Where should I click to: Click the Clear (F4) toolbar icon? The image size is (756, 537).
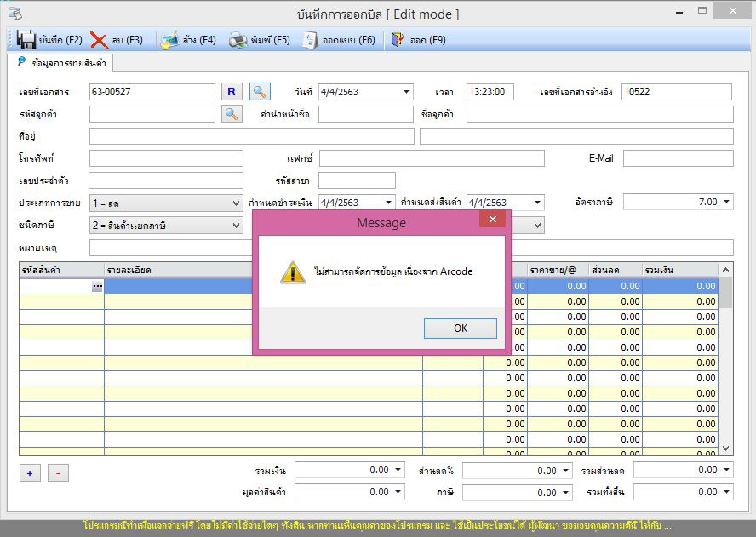169,40
